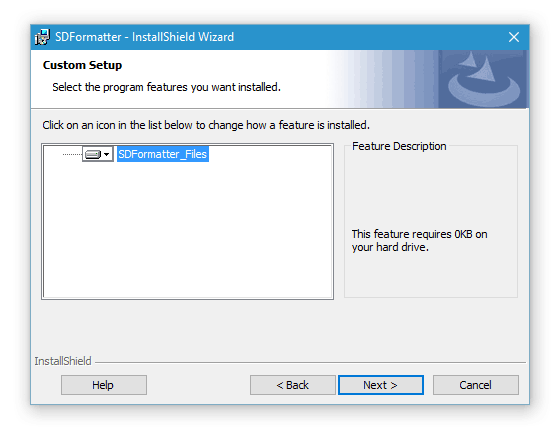The image size is (558, 439).
Task: Close the InstallShield Wizard window
Action: (514, 37)
